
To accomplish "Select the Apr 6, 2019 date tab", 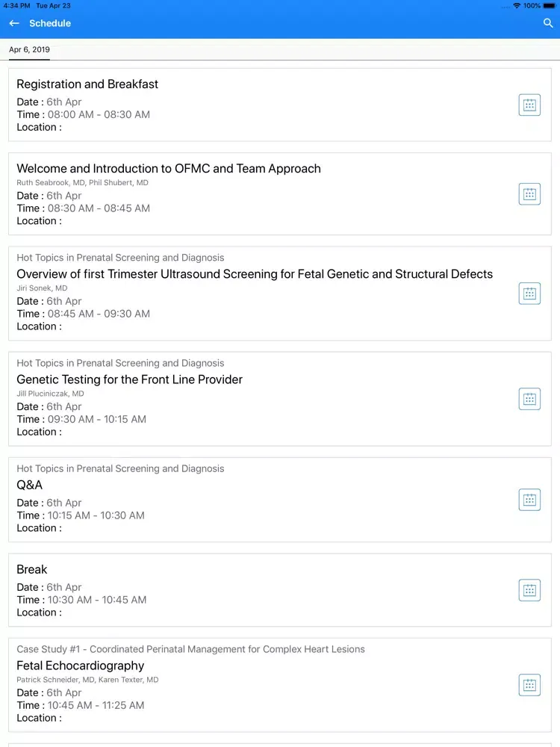I will point(29,49).
